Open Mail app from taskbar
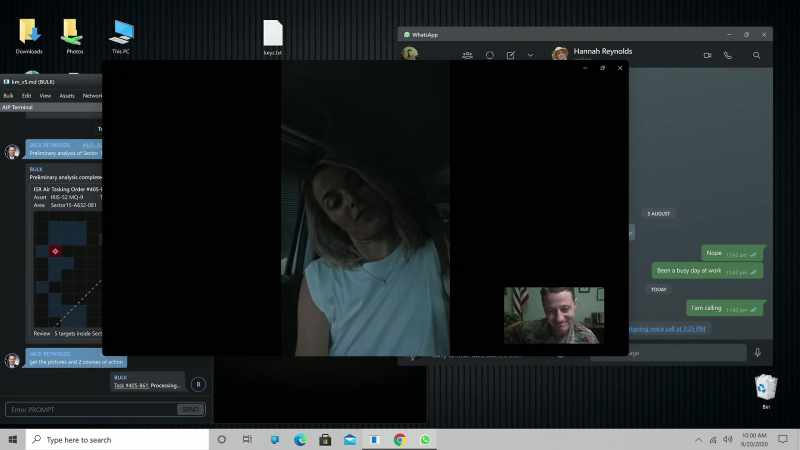 (x=350, y=439)
